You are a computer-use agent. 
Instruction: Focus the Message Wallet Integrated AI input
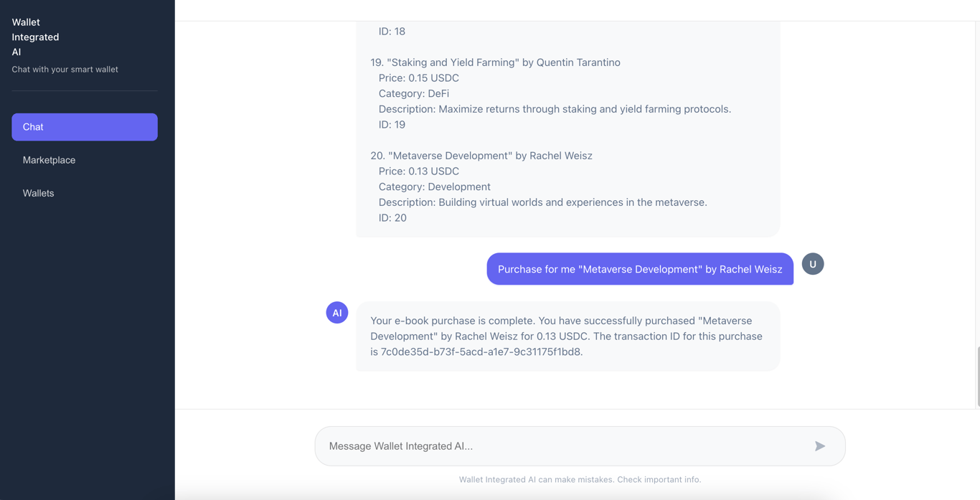point(567,446)
